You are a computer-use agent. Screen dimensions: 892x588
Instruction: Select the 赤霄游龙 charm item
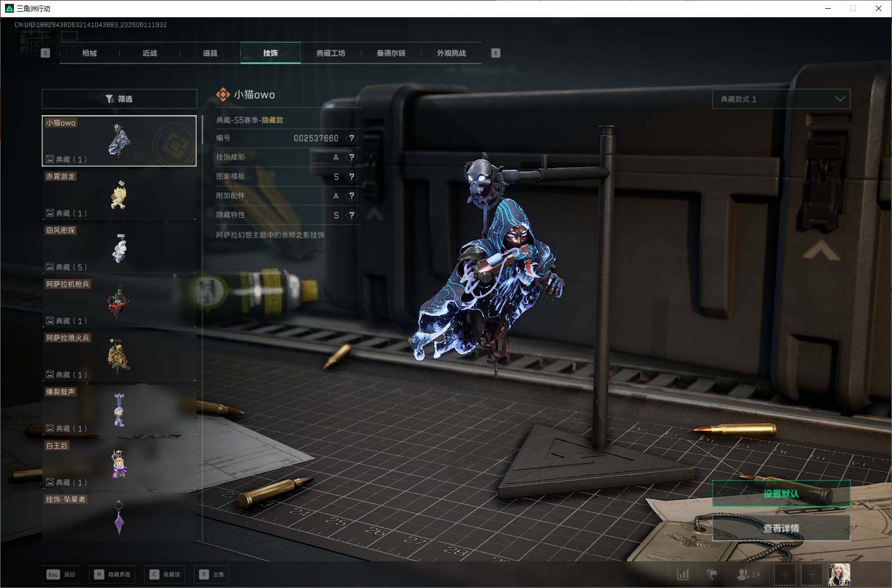point(119,194)
